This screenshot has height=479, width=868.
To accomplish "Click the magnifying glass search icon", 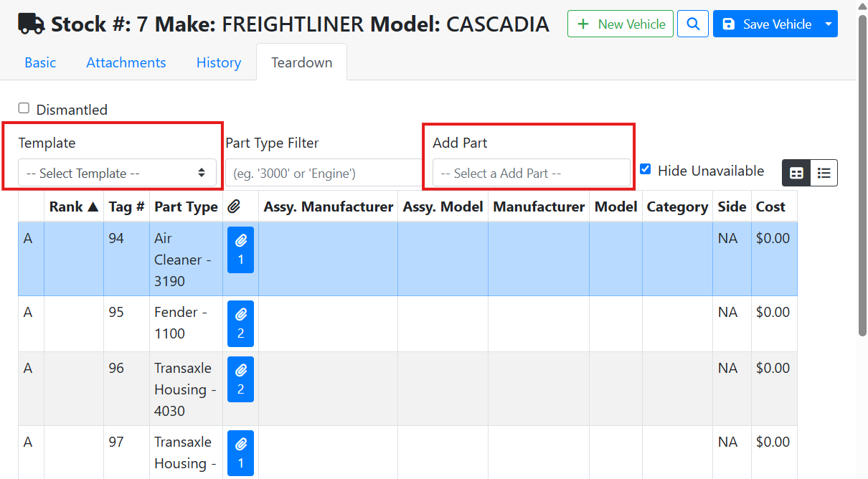I will point(693,24).
